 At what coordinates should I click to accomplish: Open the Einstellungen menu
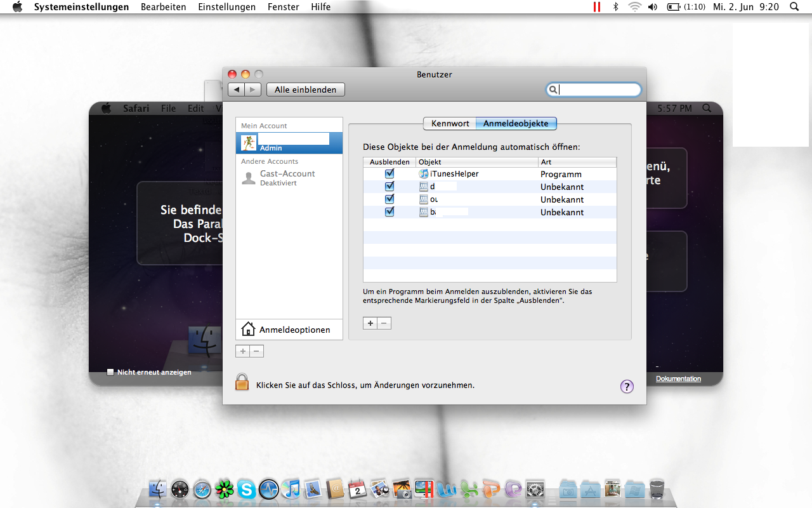[227, 7]
